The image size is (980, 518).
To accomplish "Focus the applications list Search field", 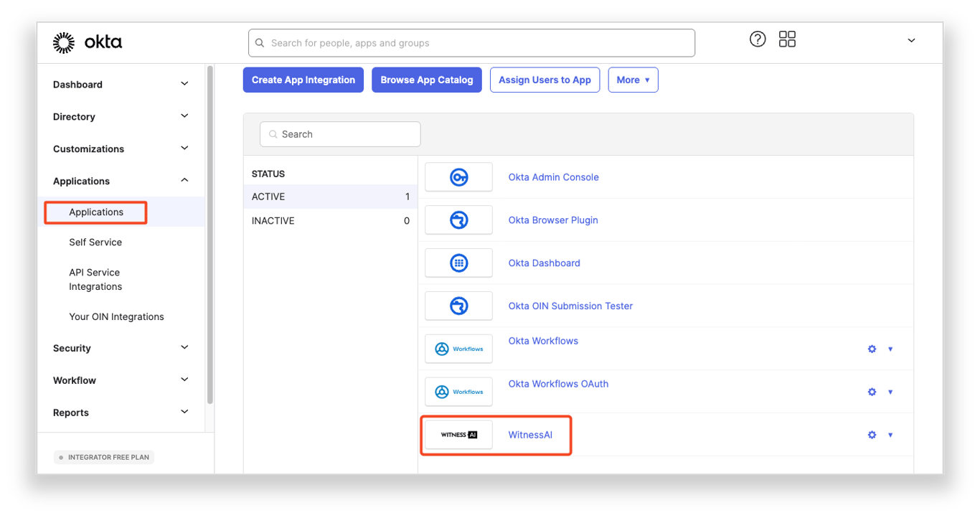I will point(340,134).
